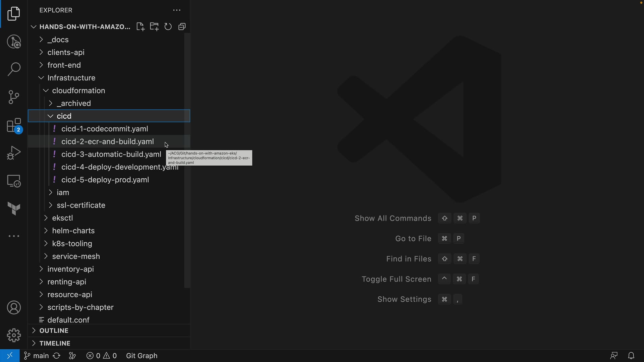Click the main branch in status bar
The width and height of the screenshot is (644, 362).
pos(37,356)
